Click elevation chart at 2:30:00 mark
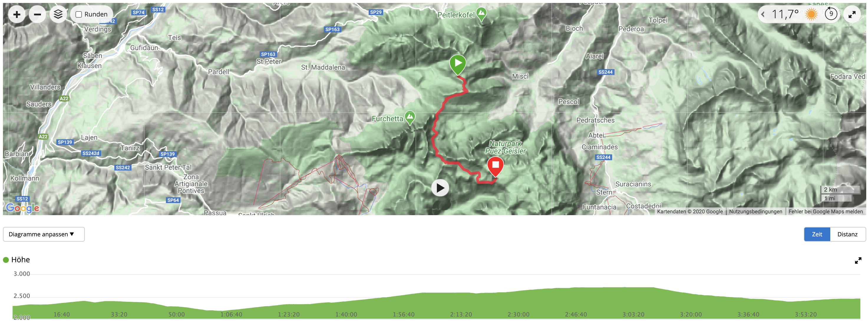The width and height of the screenshot is (868, 323). pyautogui.click(x=518, y=304)
